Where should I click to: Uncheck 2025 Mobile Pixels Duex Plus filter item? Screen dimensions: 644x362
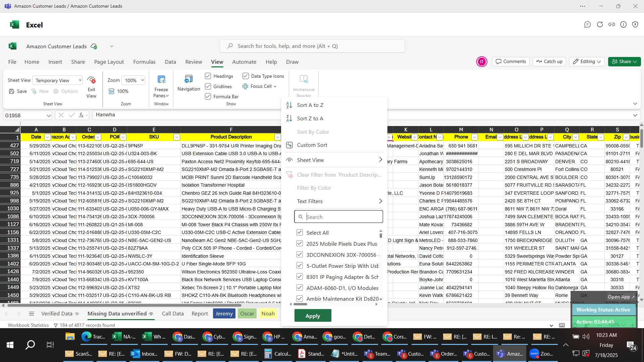[300, 243]
